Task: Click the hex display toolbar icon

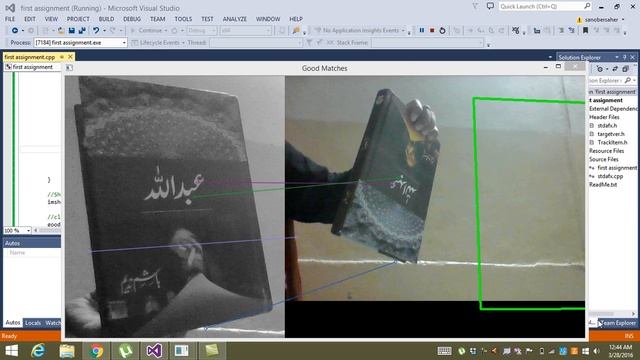Action: [x=516, y=30]
